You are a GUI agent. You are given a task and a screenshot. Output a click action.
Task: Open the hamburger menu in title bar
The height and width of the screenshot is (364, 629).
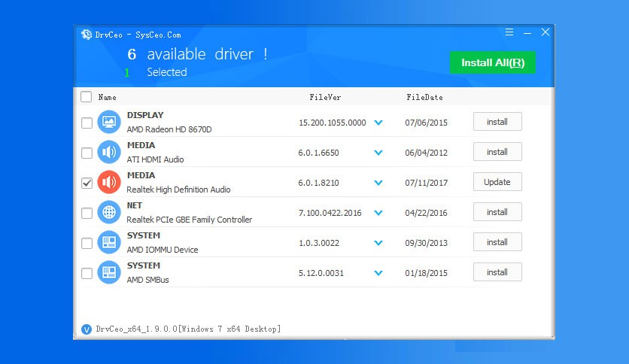(x=509, y=32)
